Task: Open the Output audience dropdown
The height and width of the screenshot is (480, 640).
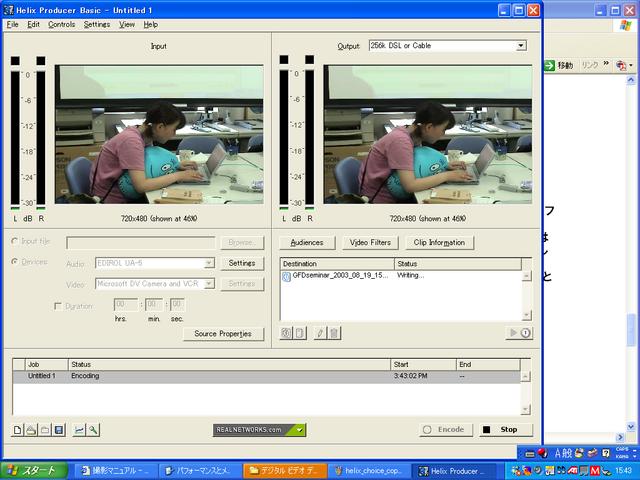Action: pos(521,46)
